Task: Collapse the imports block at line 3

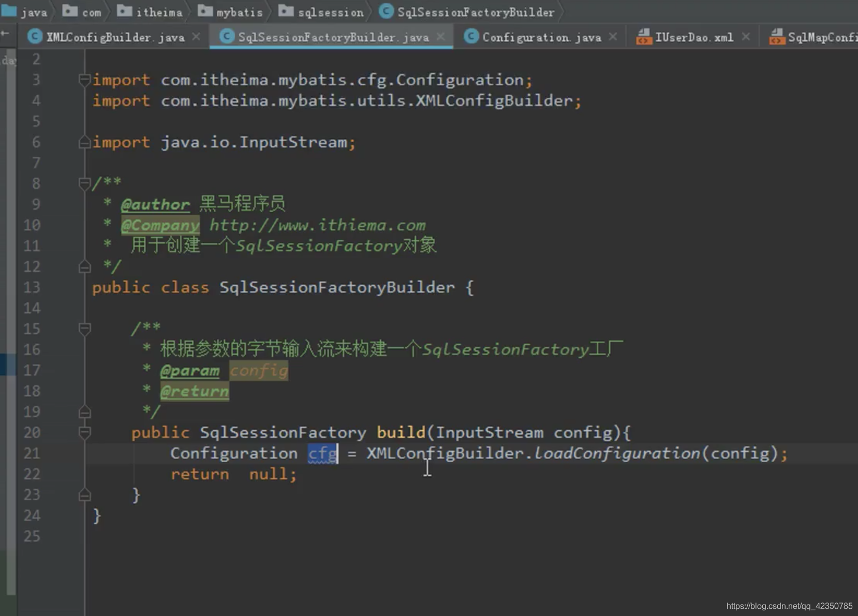Action: (x=85, y=80)
